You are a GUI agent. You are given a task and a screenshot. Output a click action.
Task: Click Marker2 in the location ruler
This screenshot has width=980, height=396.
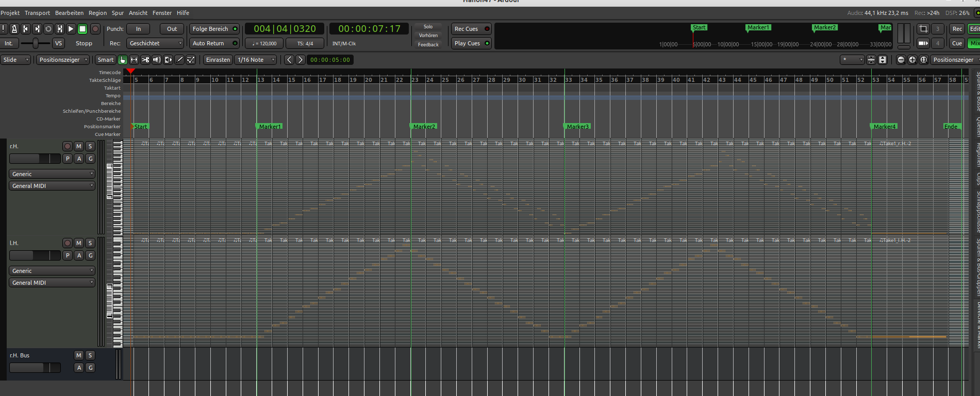(x=424, y=126)
